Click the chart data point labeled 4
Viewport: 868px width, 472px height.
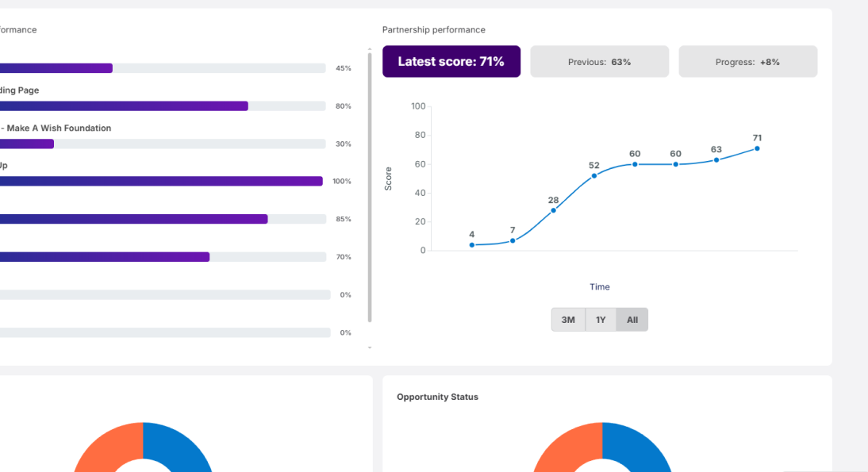pyautogui.click(x=472, y=245)
